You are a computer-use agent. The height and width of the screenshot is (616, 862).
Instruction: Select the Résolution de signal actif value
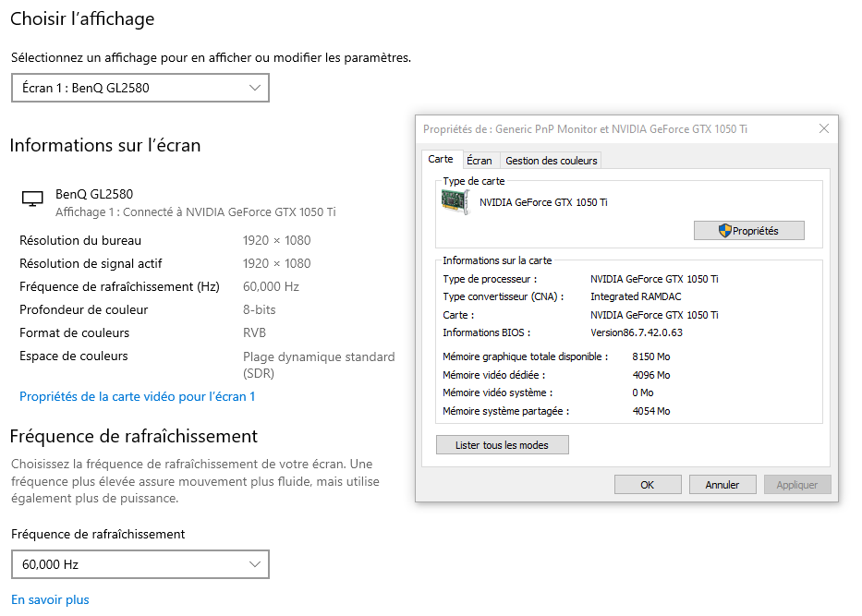pos(276,264)
